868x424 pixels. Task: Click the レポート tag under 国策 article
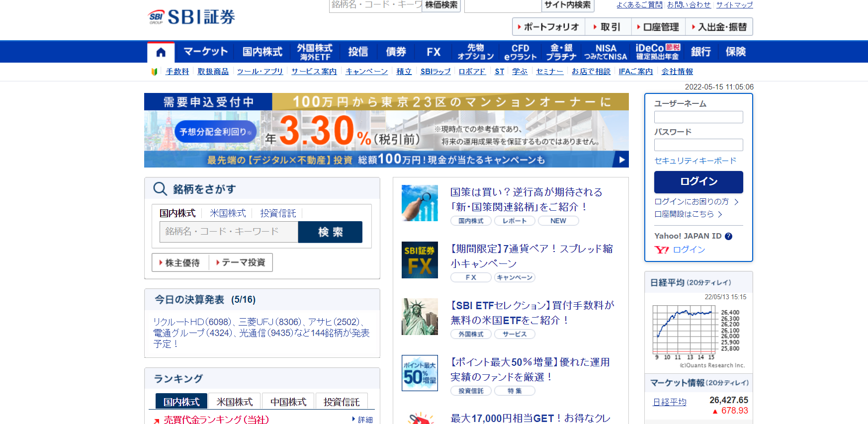[515, 221]
